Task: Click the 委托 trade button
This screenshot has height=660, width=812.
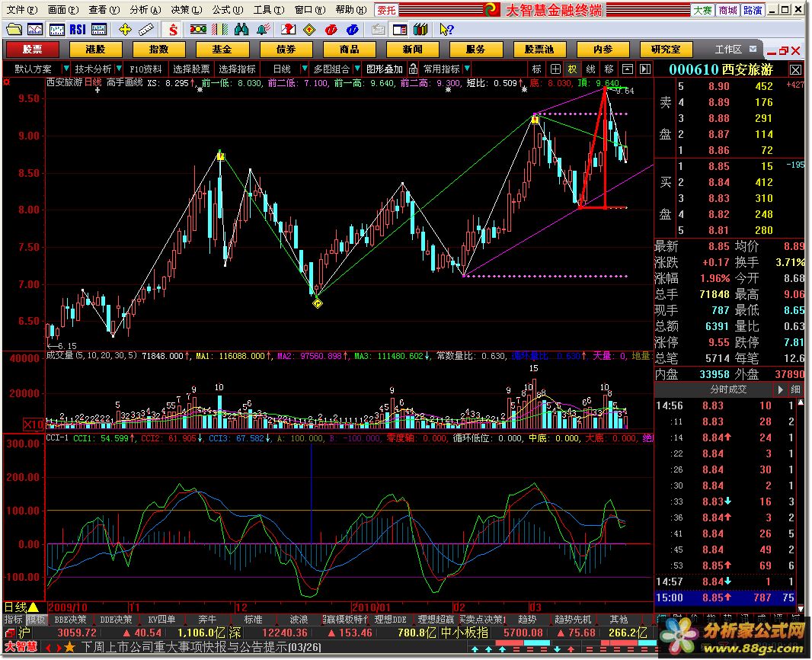Action: pyautogui.click(x=385, y=10)
